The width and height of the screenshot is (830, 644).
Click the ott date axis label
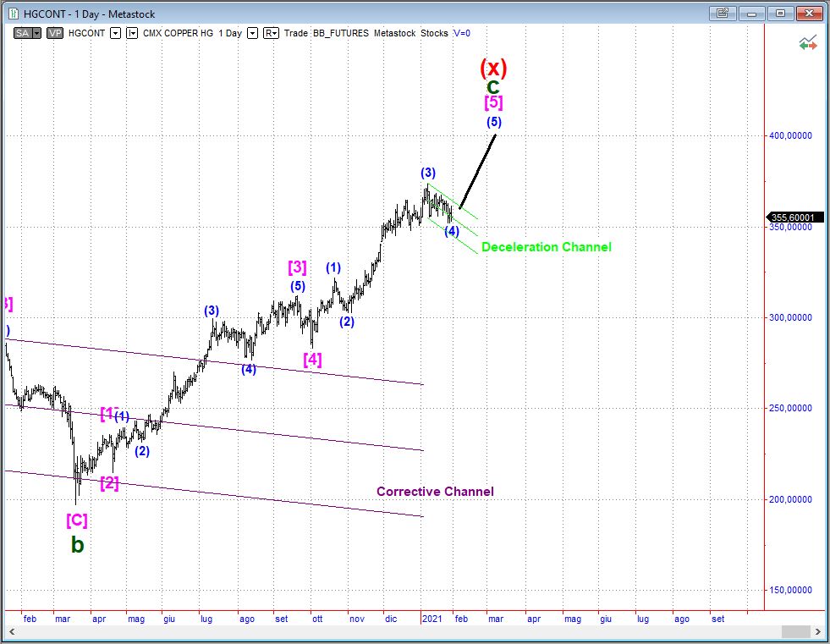pyautogui.click(x=317, y=619)
